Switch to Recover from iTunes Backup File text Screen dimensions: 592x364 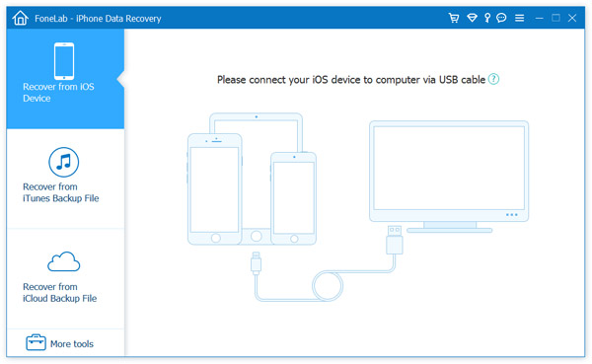[x=61, y=192]
